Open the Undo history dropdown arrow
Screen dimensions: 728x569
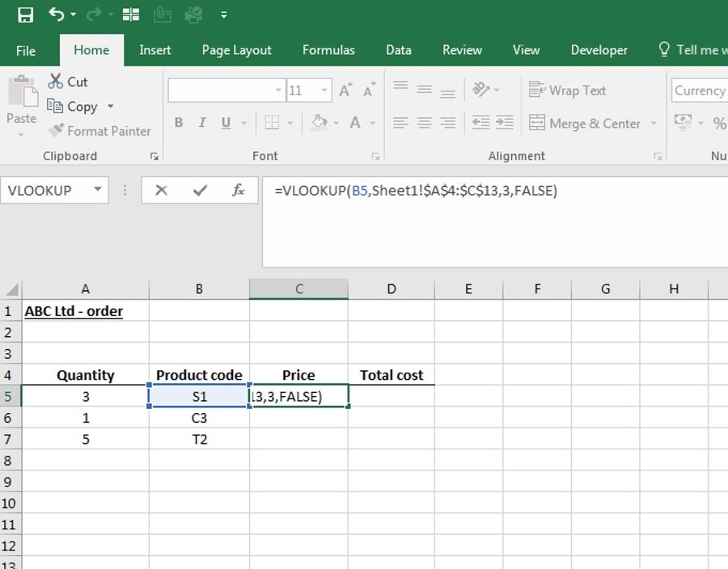[x=74, y=15]
